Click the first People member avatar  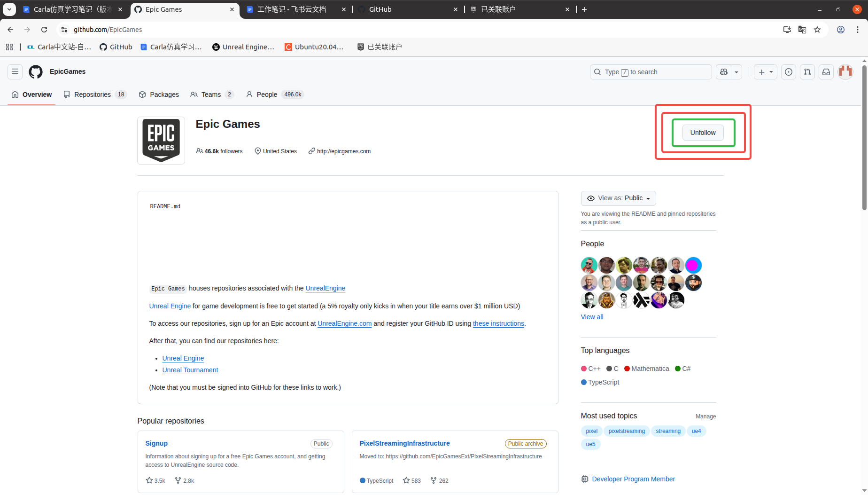click(589, 266)
